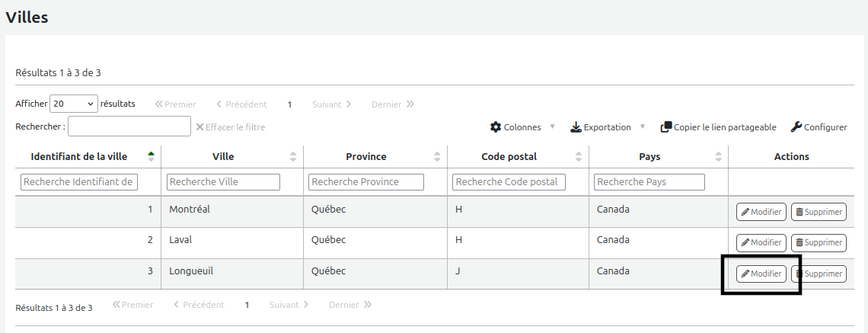Click sort arrows on Ville column

tap(293, 157)
